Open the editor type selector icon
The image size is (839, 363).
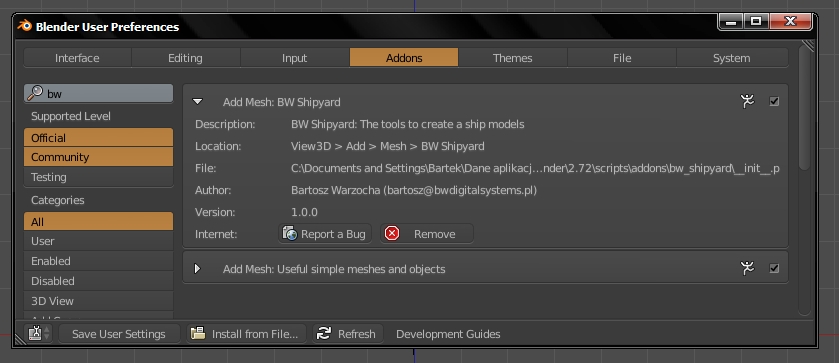click(x=39, y=334)
